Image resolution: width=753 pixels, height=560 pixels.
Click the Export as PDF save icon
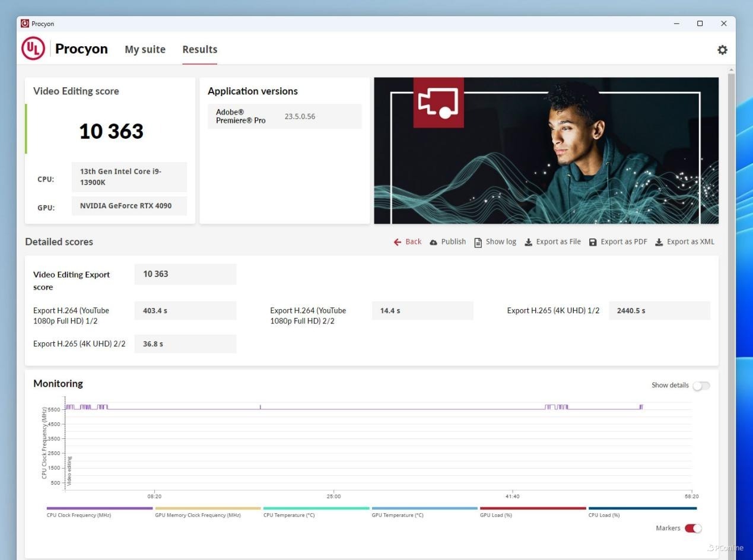click(x=593, y=242)
